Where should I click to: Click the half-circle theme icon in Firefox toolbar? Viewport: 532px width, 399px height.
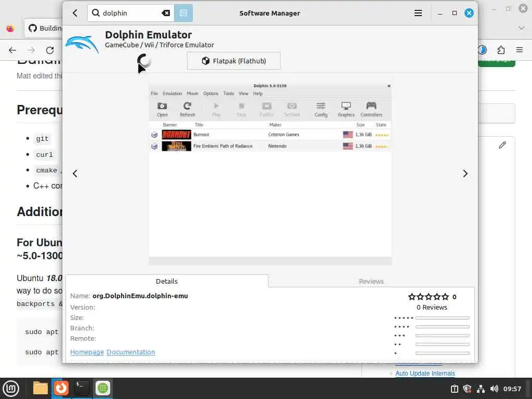(482, 50)
